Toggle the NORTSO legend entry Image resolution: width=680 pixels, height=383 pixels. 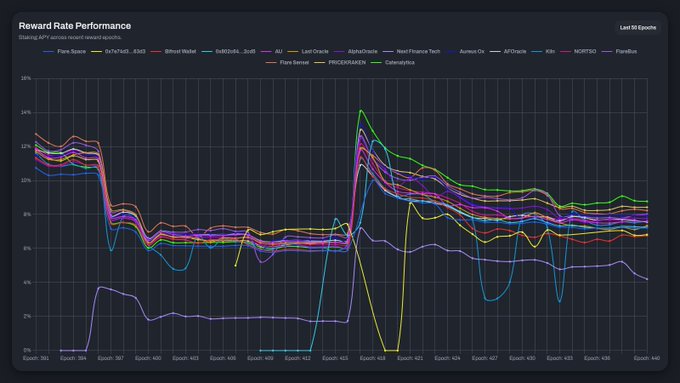(578, 51)
